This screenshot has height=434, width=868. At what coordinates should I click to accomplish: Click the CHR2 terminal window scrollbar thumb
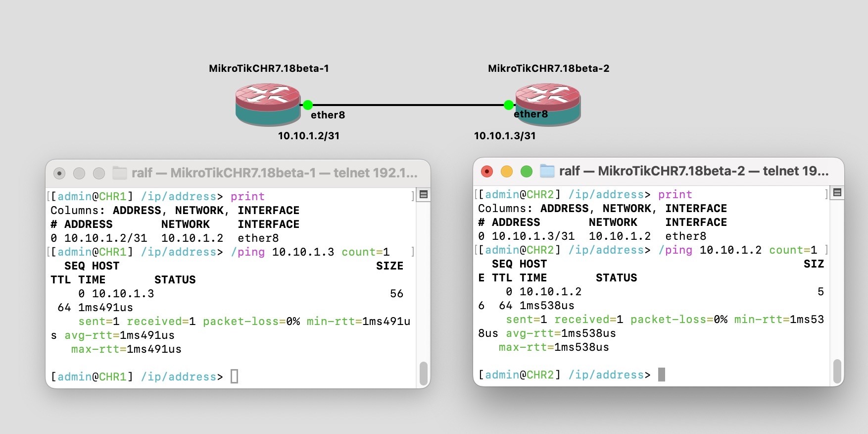point(837,372)
